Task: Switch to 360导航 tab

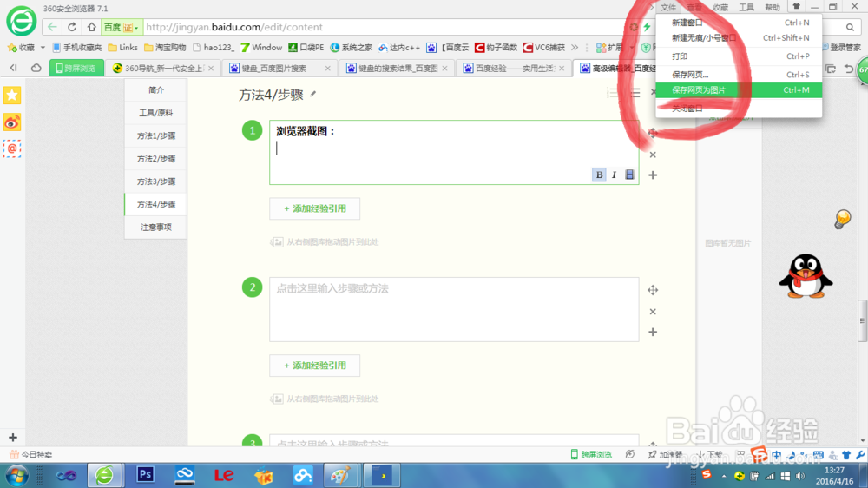Action: click(x=163, y=68)
